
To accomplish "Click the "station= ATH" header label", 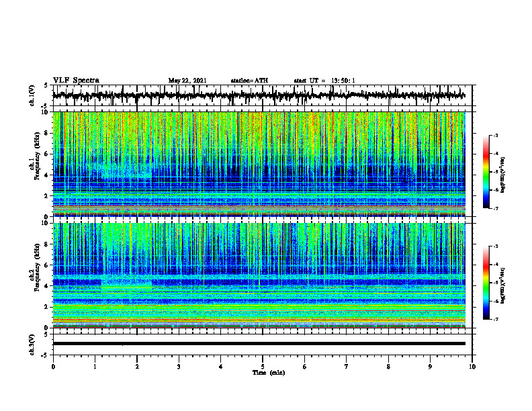I will point(249,81).
